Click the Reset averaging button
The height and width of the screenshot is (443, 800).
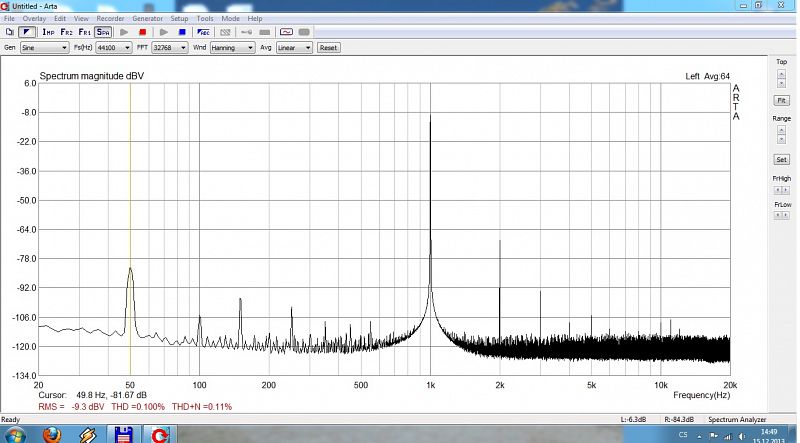pos(328,47)
